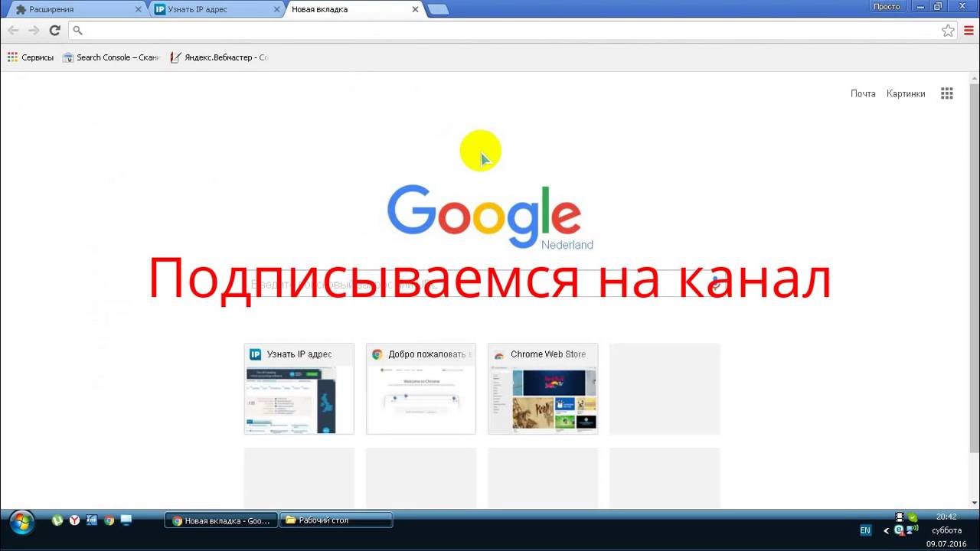Open the Узнать IP адрес tile
980x551 pixels.
coord(299,389)
